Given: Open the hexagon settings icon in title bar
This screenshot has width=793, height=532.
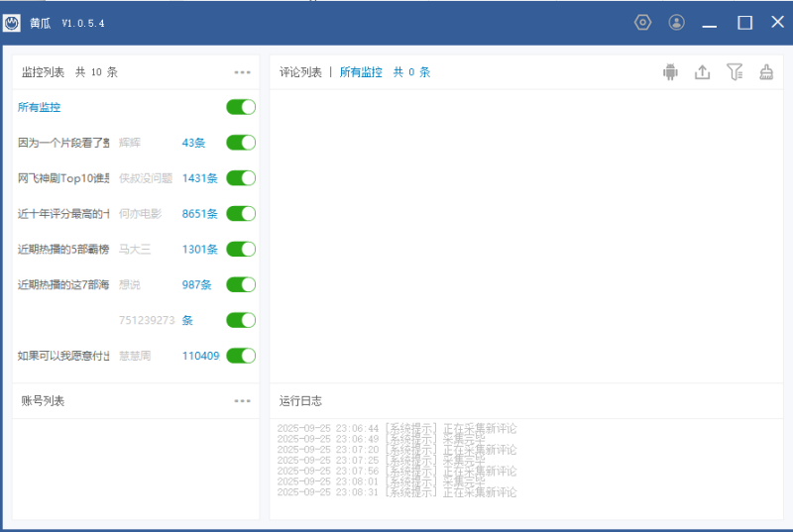Looking at the screenshot, I should pyautogui.click(x=642, y=23).
